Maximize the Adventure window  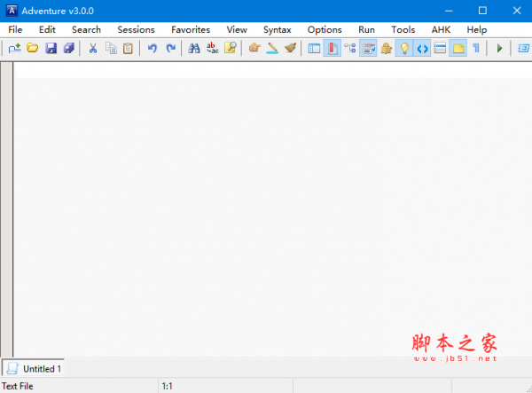(482, 11)
